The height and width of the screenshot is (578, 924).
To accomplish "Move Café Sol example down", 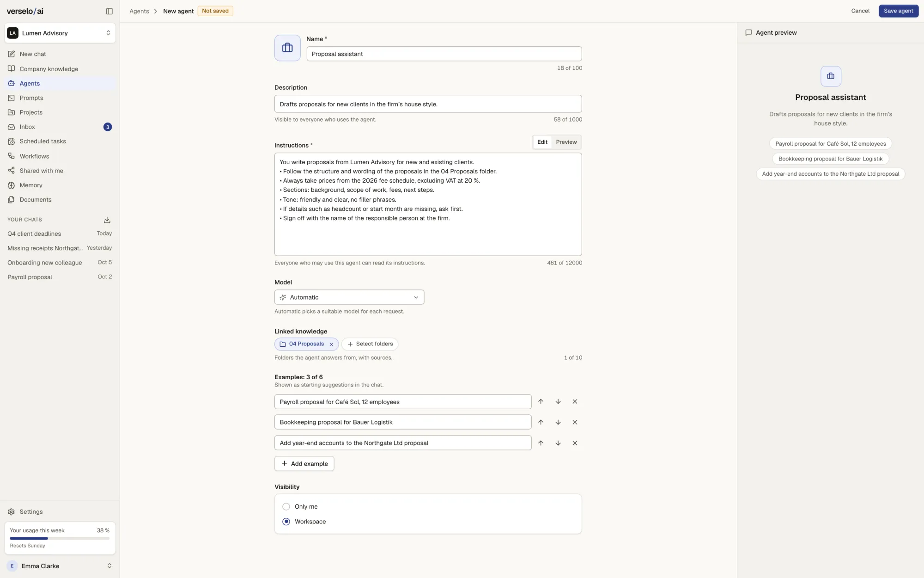I will [x=558, y=401].
